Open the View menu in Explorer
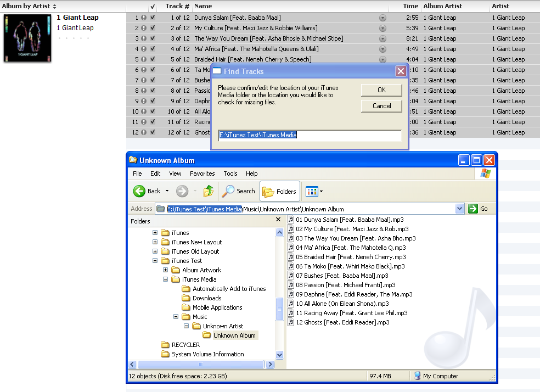540x392 pixels. click(x=175, y=173)
